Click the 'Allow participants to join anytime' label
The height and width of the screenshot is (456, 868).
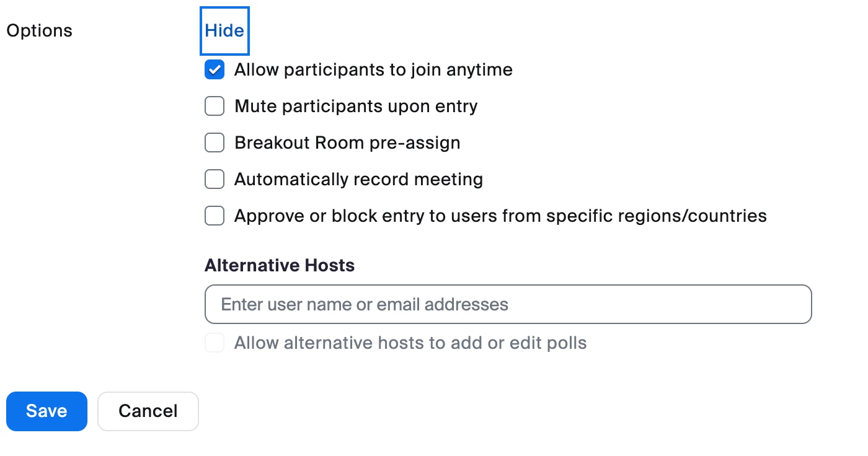click(373, 70)
